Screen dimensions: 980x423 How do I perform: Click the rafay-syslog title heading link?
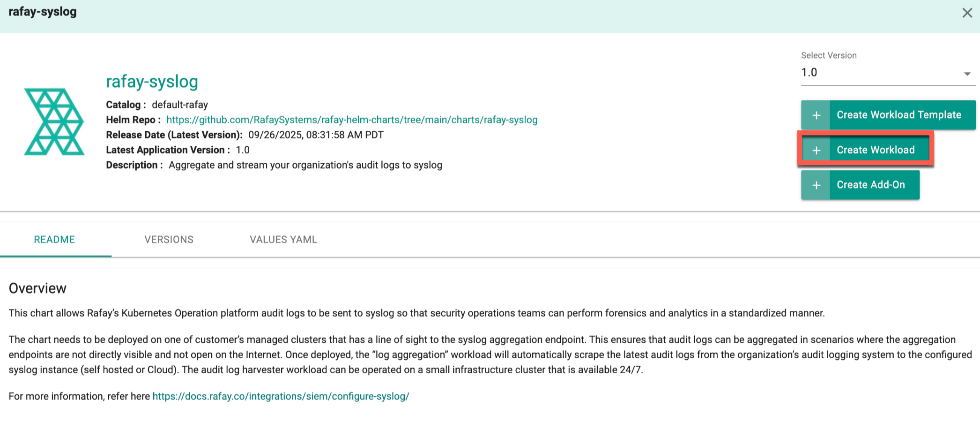(x=152, y=81)
